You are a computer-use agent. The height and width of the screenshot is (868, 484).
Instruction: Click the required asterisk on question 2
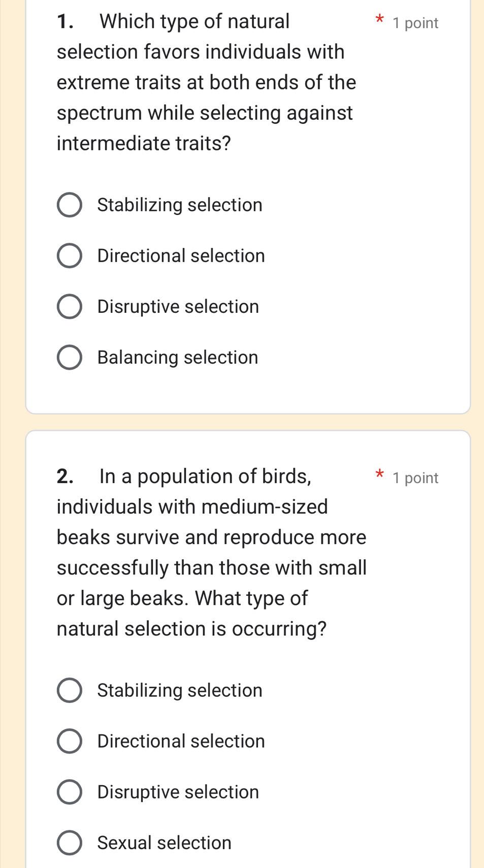click(x=380, y=475)
